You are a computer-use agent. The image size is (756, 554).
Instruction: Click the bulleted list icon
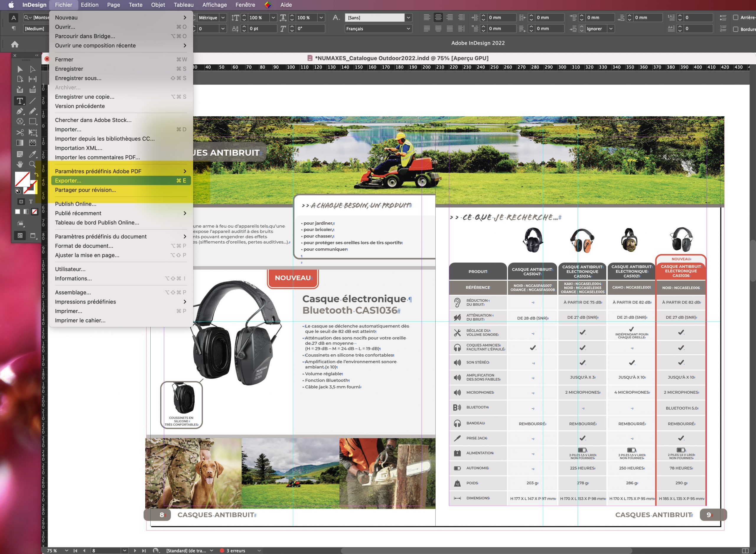[x=723, y=17]
